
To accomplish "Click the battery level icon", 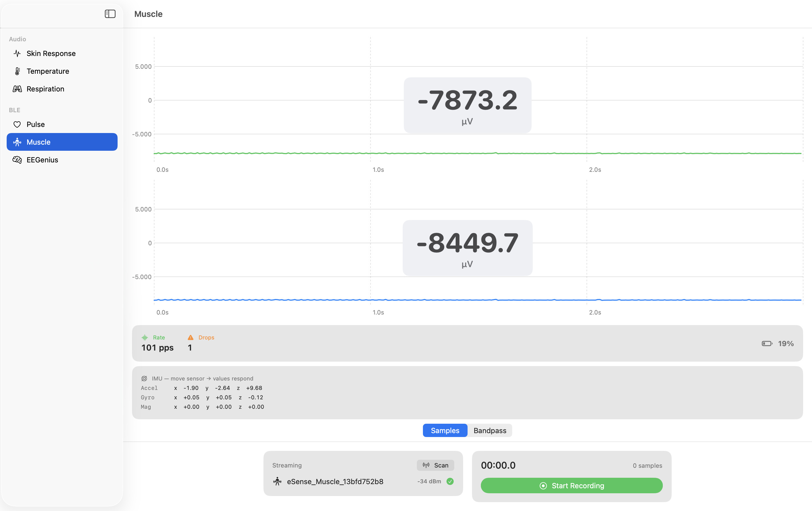I will [x=767, y=344].
